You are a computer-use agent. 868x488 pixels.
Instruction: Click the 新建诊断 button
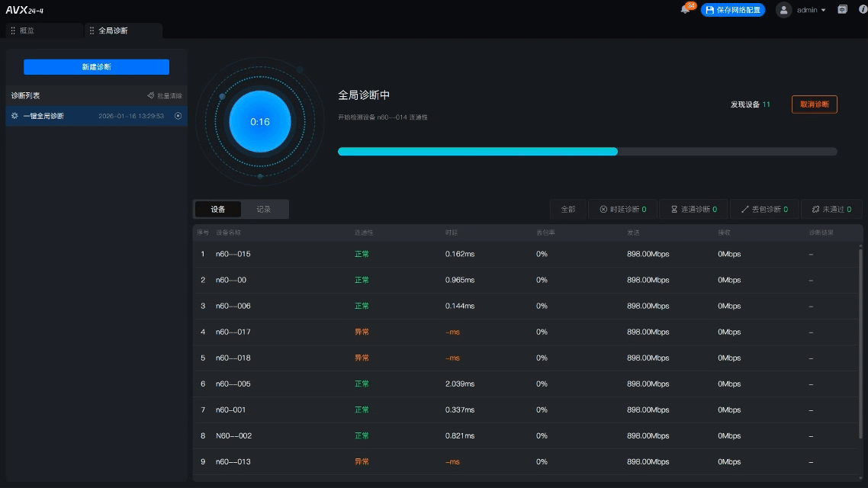click(96, 67)
